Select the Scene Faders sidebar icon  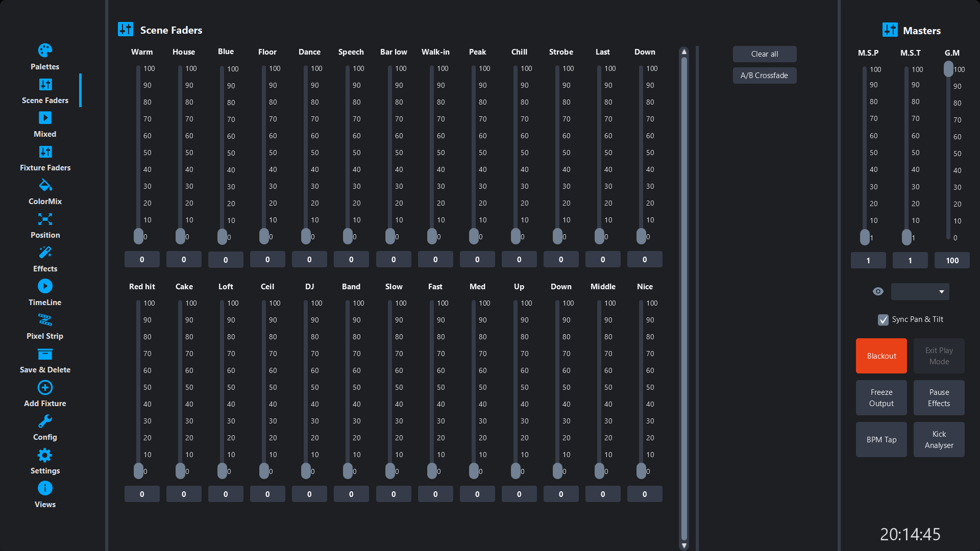[x=45, y=84]
